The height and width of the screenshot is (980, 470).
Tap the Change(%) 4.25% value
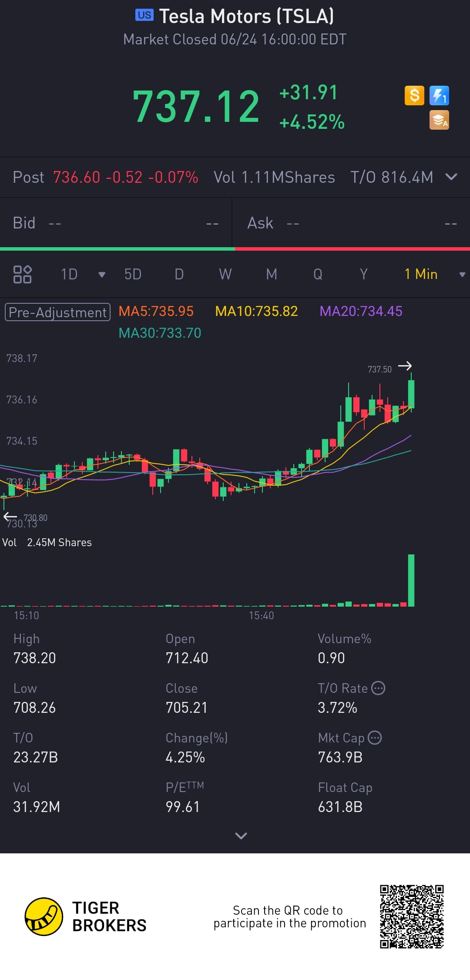185,757
